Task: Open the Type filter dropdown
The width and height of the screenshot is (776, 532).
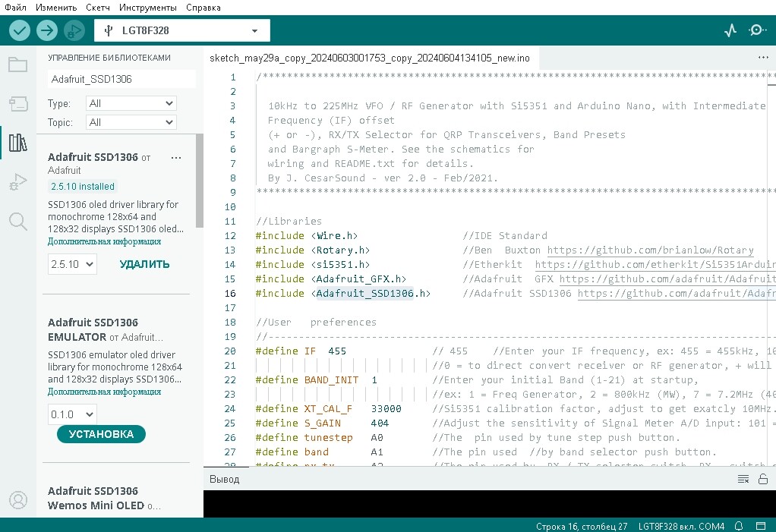Action: 131,103
